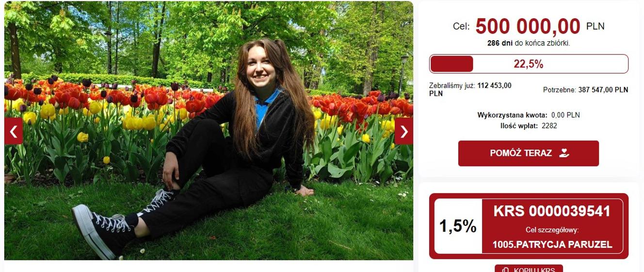This screenshot has width=644, height=272.
Task: Select the KRS 0000039541 number
Action: [552, 211]
